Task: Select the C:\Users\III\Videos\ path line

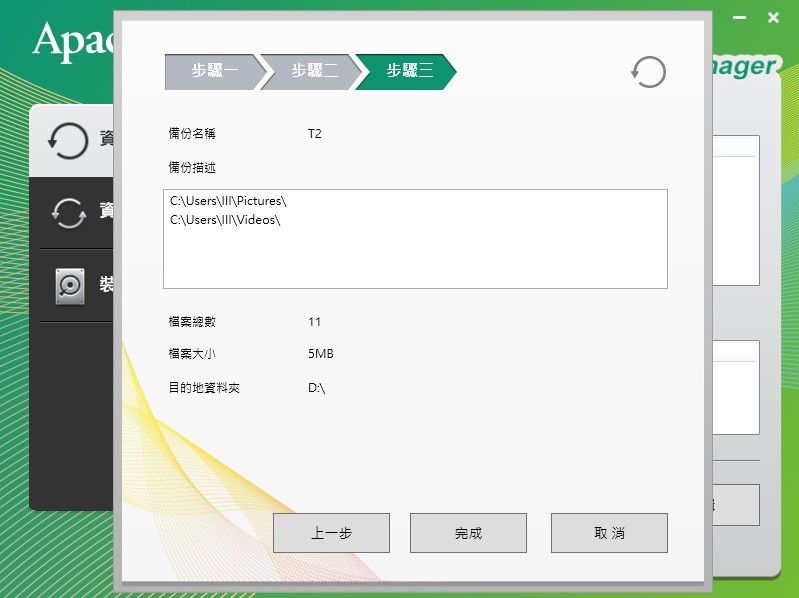Action: pos(225,220)
